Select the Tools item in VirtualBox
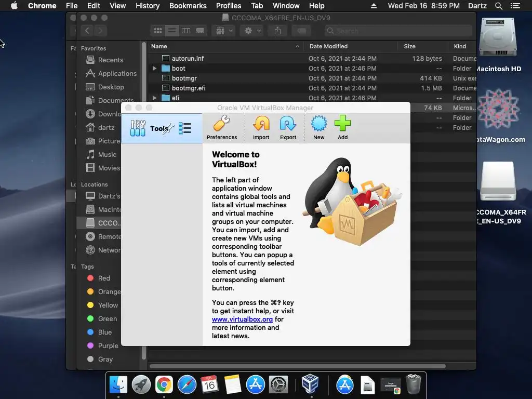 point(162,128)
